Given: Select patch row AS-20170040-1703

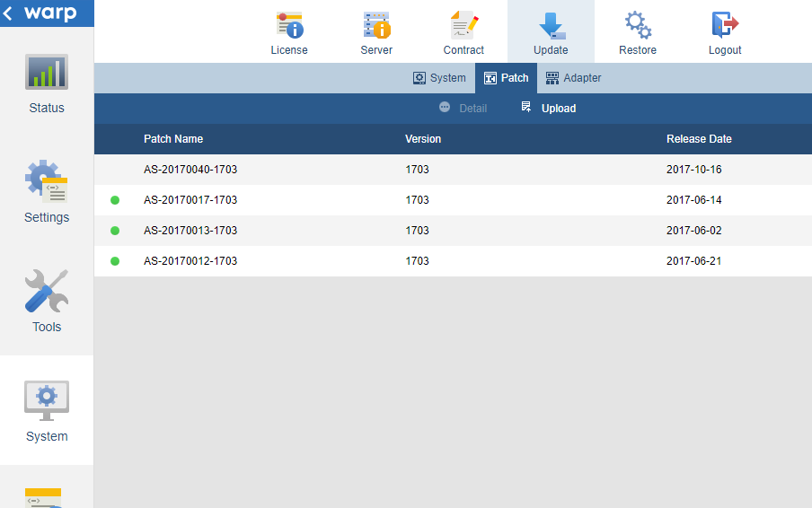Looking at the screenshot, I should pyautogui.click(x=190, y=170).
